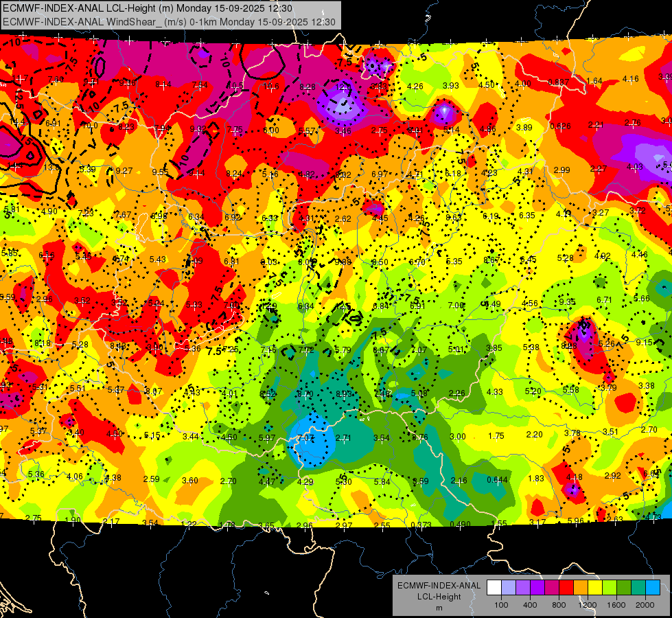672x618 pixels.
Task: Click the grid value 4.16
Action: 630,79
